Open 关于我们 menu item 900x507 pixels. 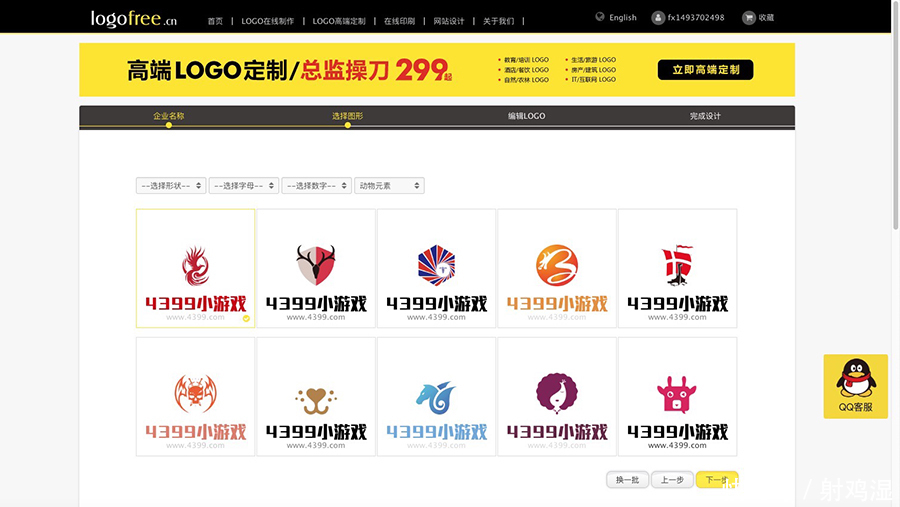pyautogui.click(x=499, y=21)
